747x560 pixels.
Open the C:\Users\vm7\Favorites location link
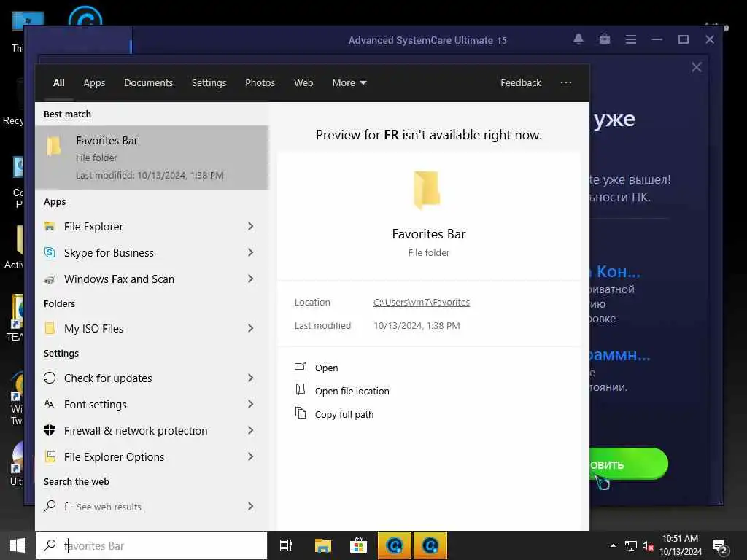[422, 303]
